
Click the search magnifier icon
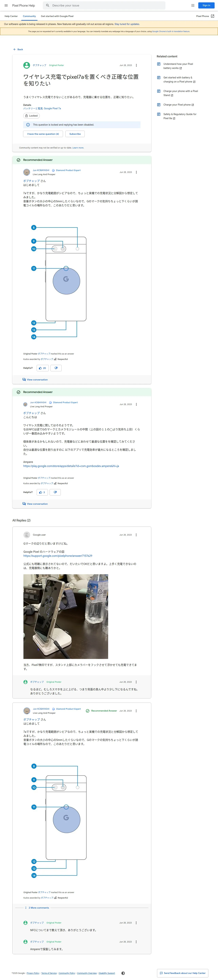48,5
